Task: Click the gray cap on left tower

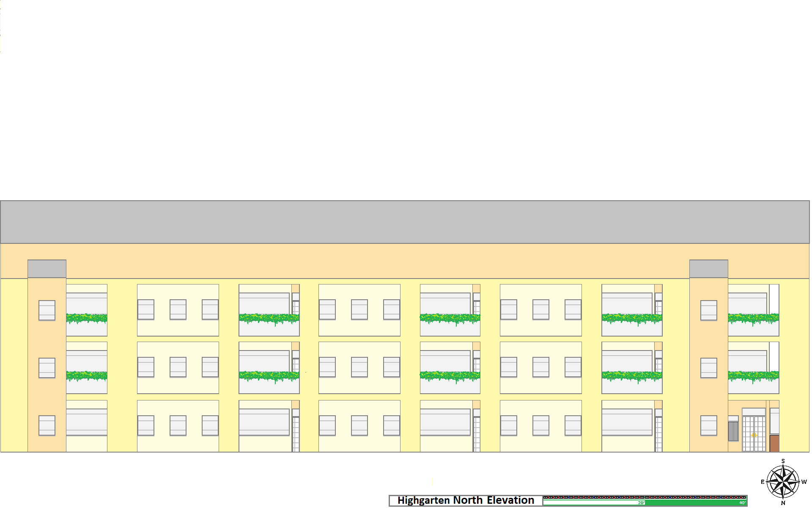Action: click(x=47, y=269)
